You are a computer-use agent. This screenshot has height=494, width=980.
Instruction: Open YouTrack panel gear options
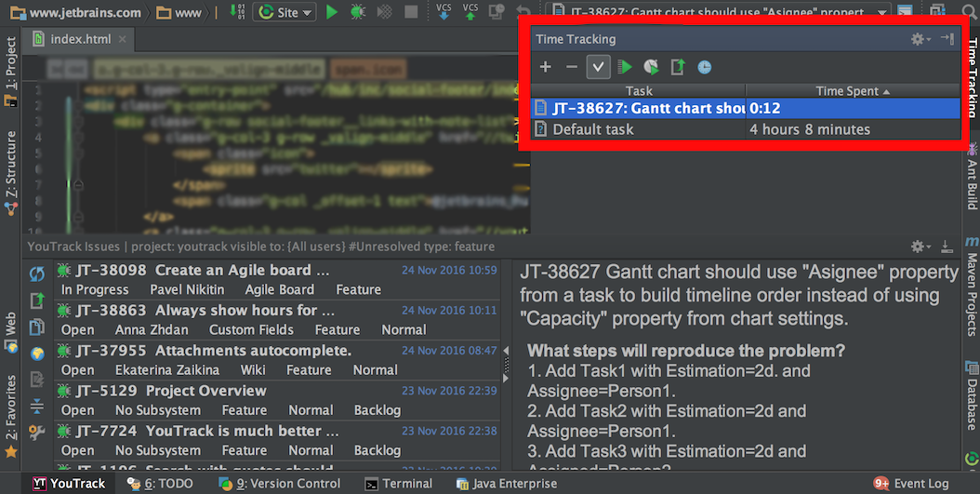pos(920,247)
